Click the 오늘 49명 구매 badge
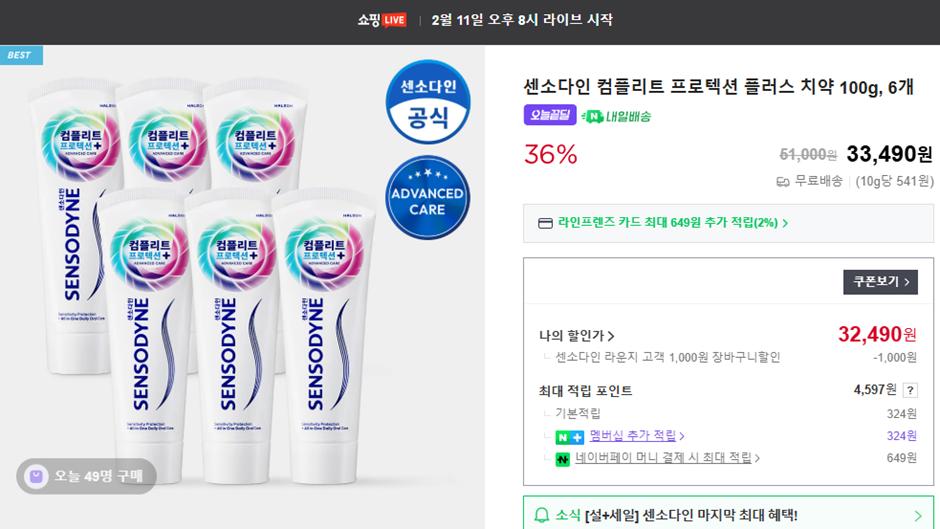 [x=86, y=476]
